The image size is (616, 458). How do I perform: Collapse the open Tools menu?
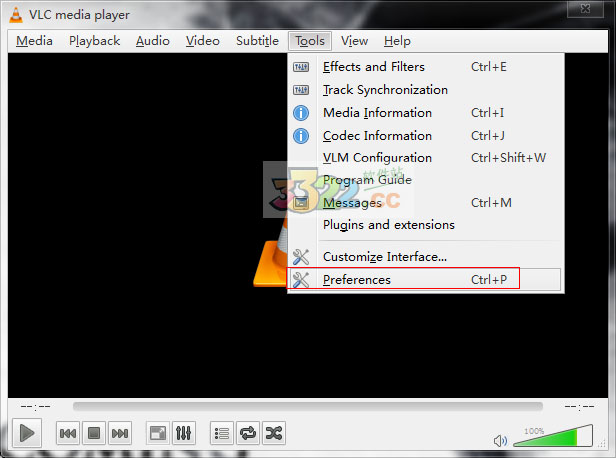point(310,41)
